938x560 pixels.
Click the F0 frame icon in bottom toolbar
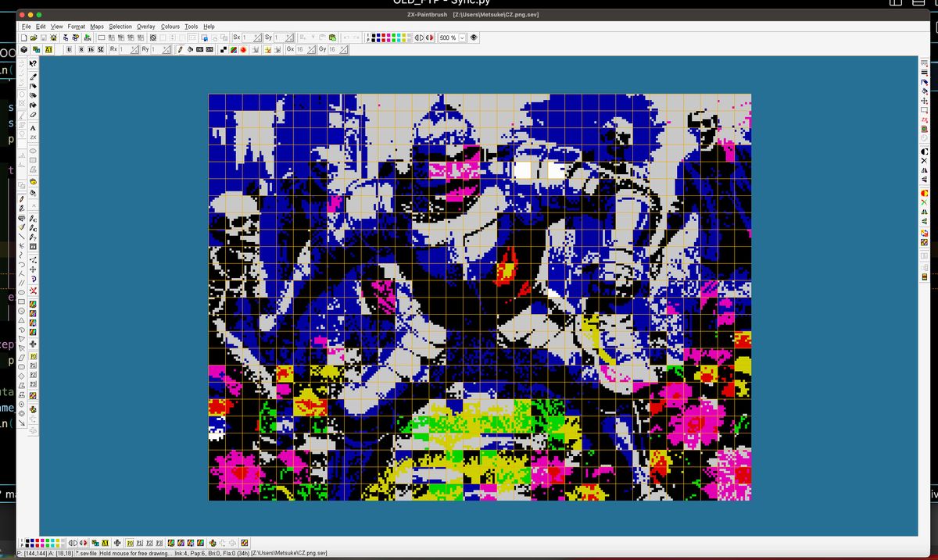(129, 543)
